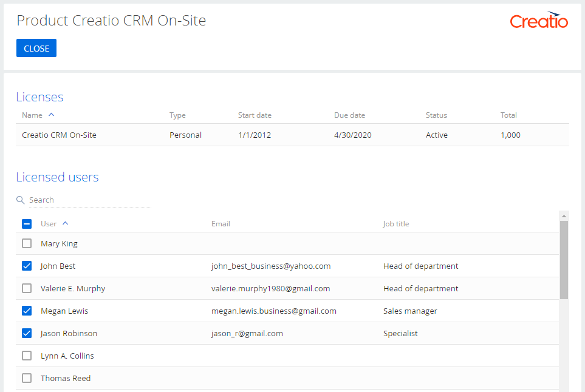The width and height of the screenshot is (585, 392).
Task: Click the CLOSE button
Action: (36, 48)
